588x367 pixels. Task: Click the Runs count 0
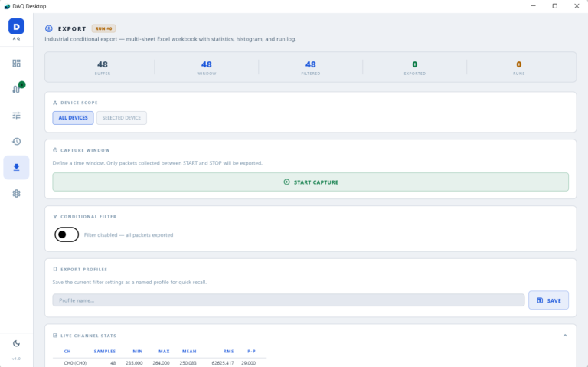[x=519, y=64]
